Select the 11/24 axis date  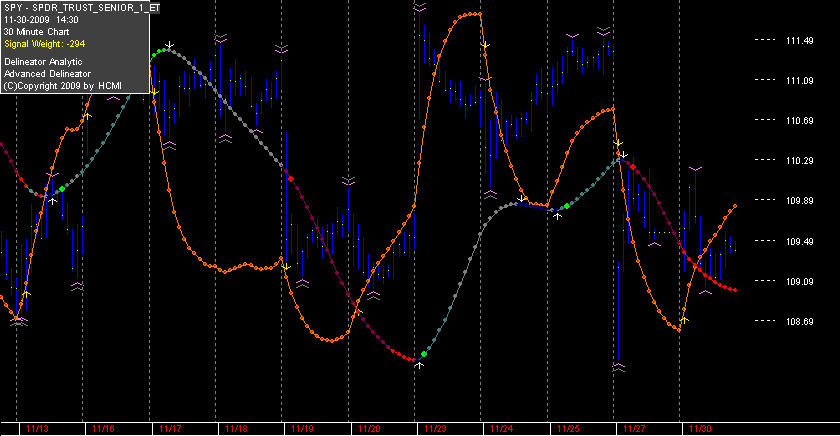502,429
